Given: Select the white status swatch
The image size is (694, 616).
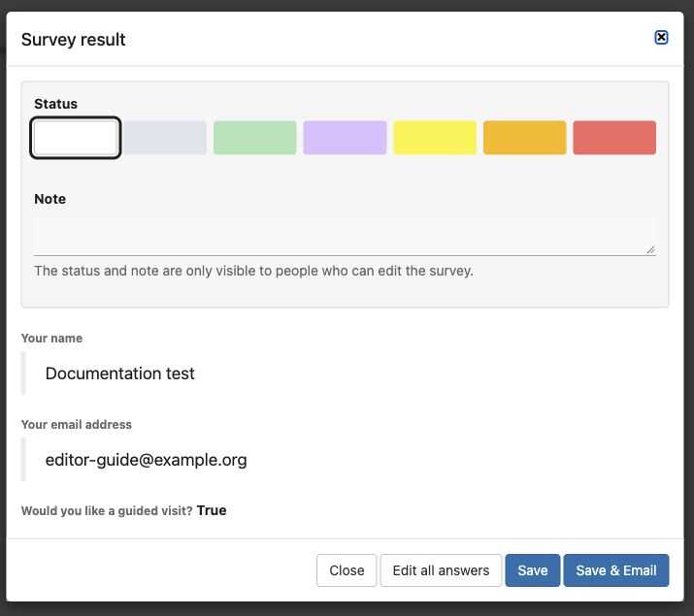Looking at the screenshot, I should [x=76, y=138].
